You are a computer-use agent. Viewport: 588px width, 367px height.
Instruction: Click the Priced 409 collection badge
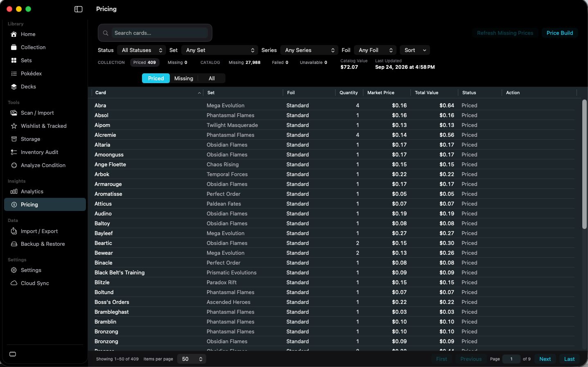point(144,62)
